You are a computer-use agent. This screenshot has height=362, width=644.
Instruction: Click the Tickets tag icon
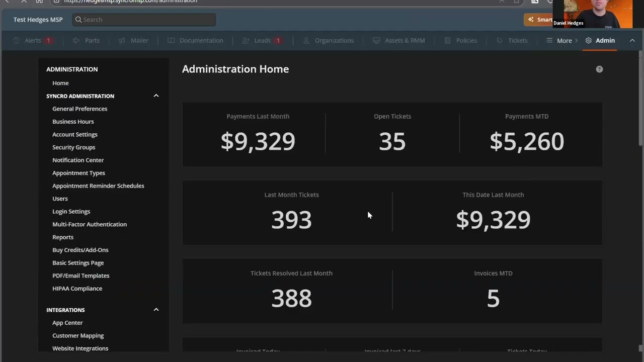(500, 40)
